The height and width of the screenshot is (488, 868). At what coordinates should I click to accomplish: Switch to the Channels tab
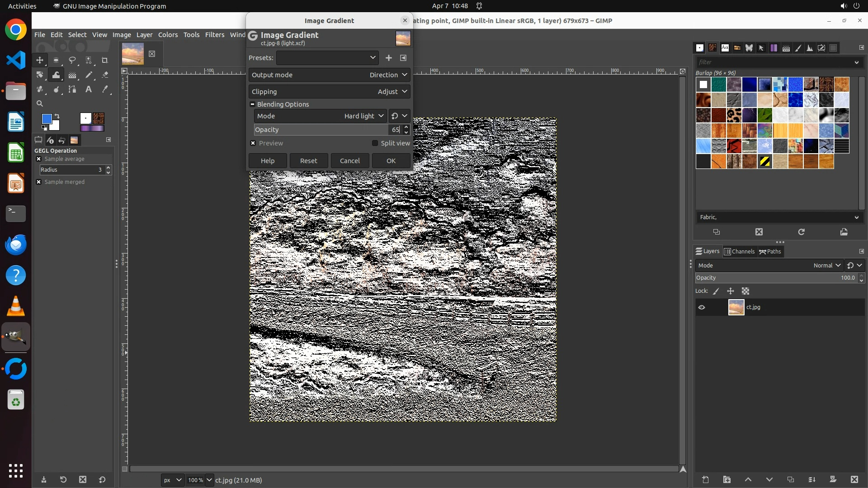pyautogui.click(x=739, y=252)
